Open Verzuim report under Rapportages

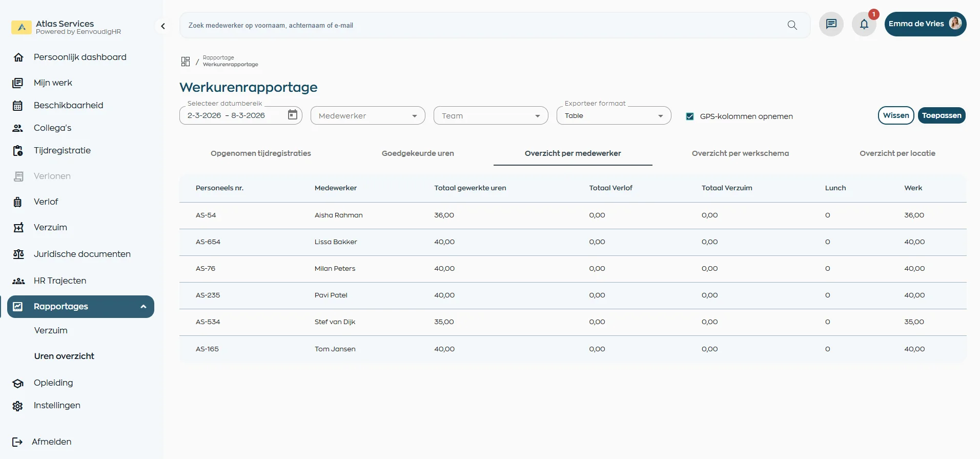[x=51, y=331]
